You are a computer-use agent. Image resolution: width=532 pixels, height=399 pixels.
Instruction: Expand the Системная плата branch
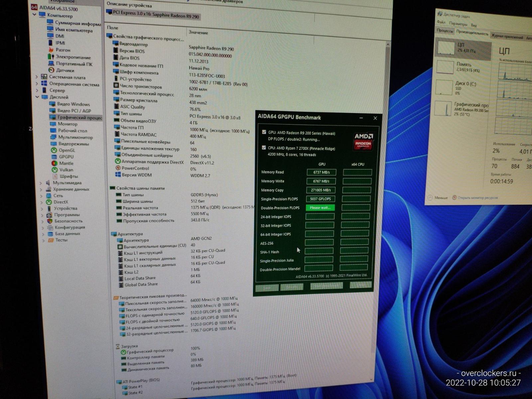pos(37,77)
